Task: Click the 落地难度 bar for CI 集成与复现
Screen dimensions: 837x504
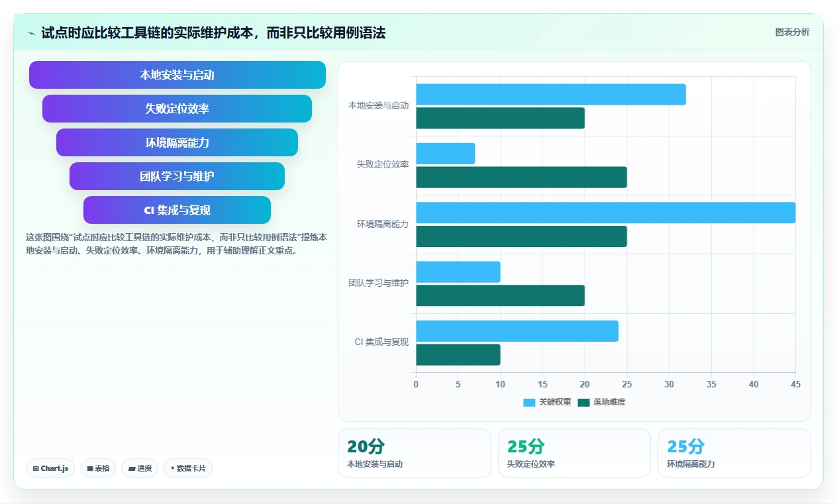Action: tap(458, 355)
